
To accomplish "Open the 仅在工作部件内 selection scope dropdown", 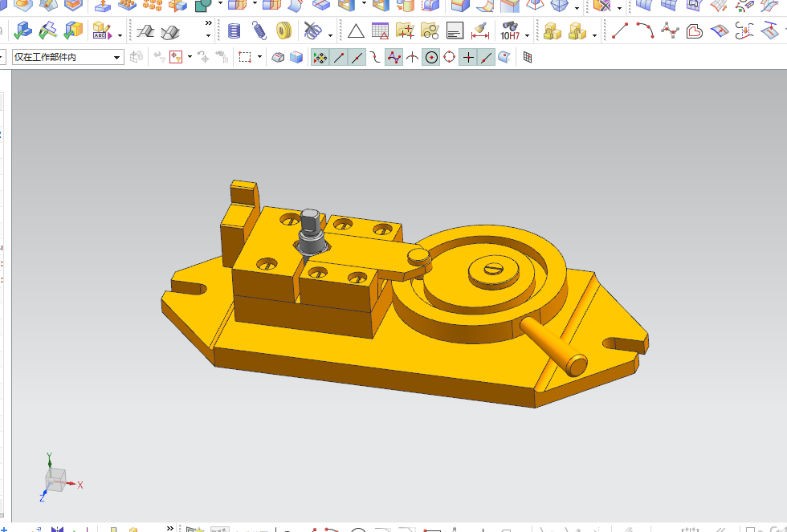I will click(68, 57).
